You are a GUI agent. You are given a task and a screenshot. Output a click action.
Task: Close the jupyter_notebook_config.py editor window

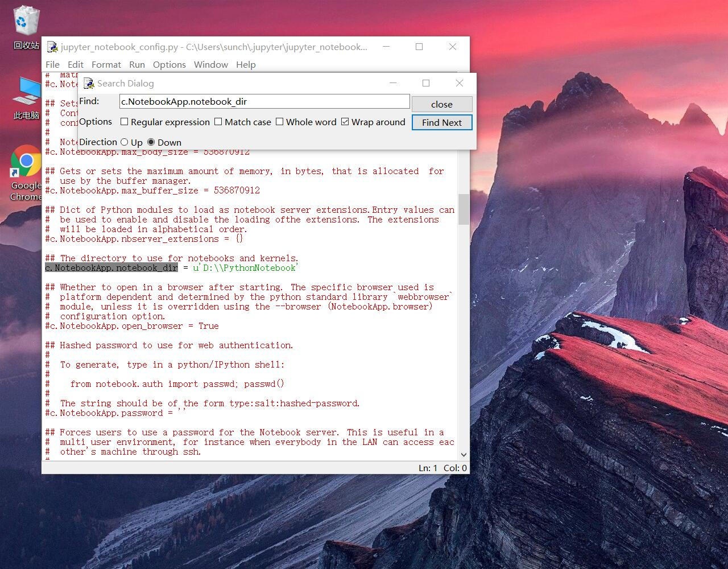453,47
